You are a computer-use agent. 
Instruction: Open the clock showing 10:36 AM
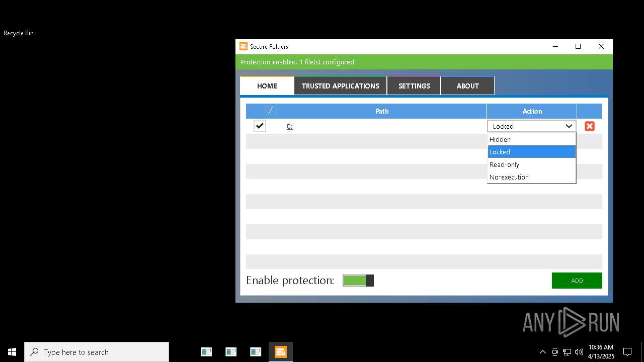point(601,352)
